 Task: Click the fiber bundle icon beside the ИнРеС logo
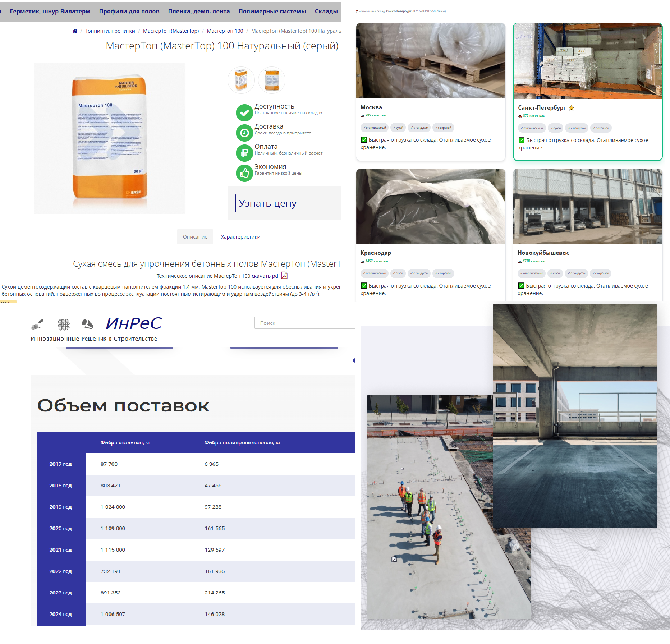(x=87, y=324)
